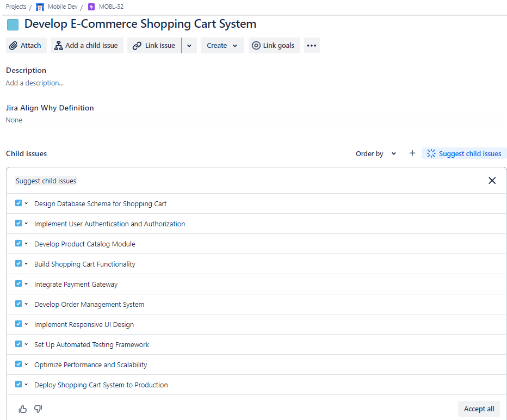Uncheck the Integrate Payment Gateway checkbox

click(x=18, y=284)
